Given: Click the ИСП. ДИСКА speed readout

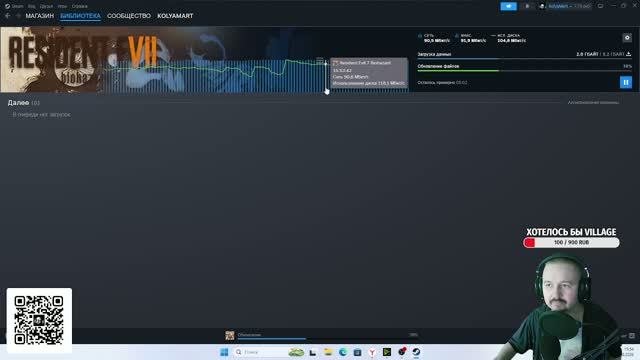Looking at the screenshot, I should [509, 38].
